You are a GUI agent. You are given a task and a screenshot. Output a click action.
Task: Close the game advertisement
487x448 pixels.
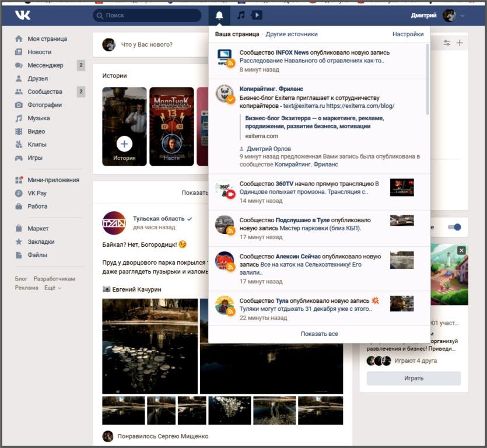461,250
